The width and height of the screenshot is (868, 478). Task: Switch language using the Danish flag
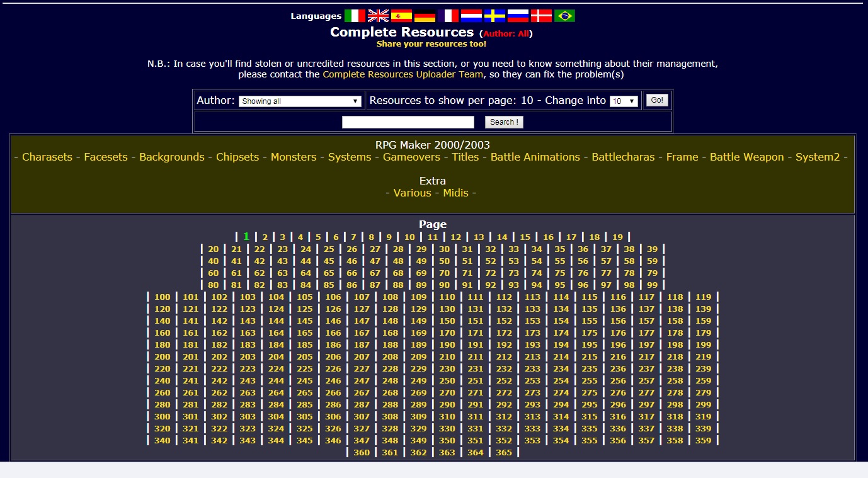541,16
